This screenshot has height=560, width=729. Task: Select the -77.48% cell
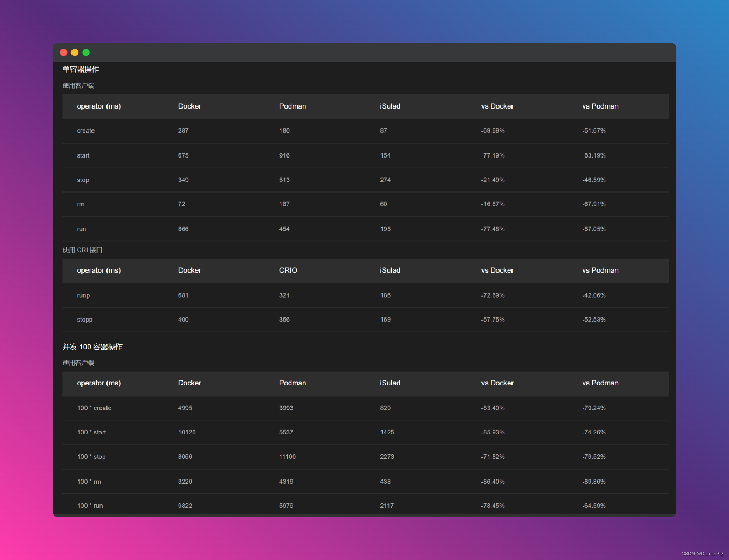point(493,229)
